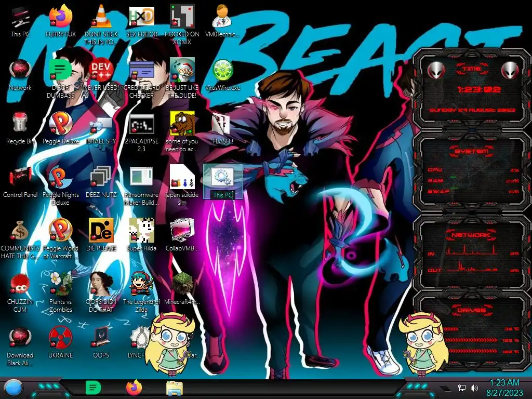Click the left Alienware head logo
The image size is (532, 399).
coord(436,71)
